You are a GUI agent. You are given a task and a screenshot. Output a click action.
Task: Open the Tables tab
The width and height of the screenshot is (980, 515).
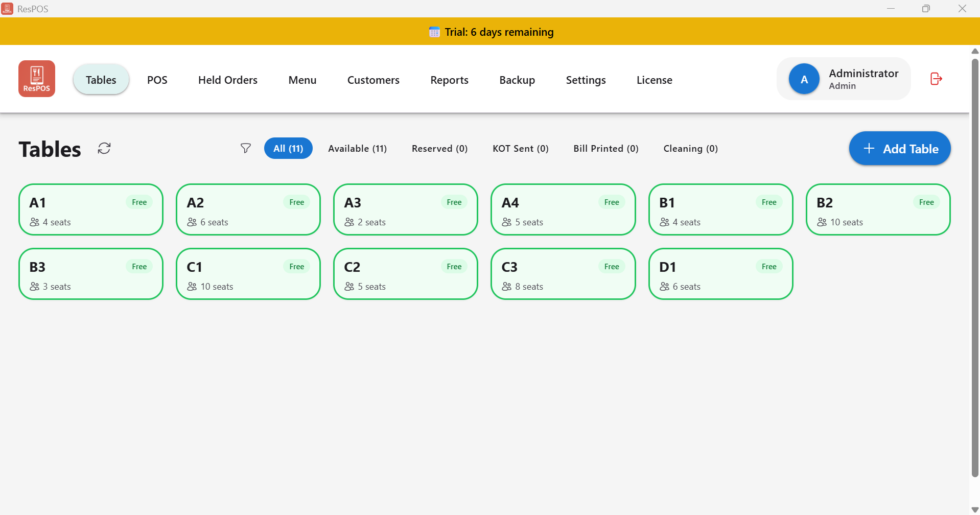click(101, 80)
